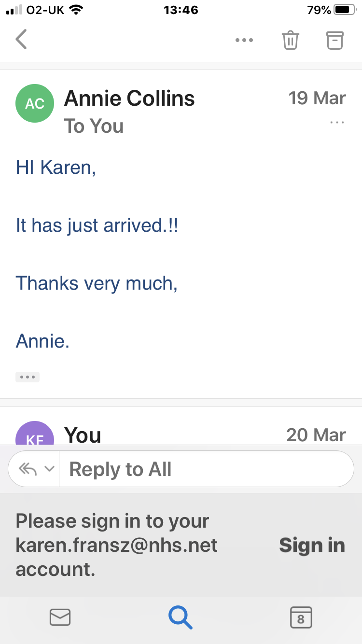The width and height of the screenshot is (362, 644).
Task: Open message options under the 19 Mar date
Action: tap(337, 123)
